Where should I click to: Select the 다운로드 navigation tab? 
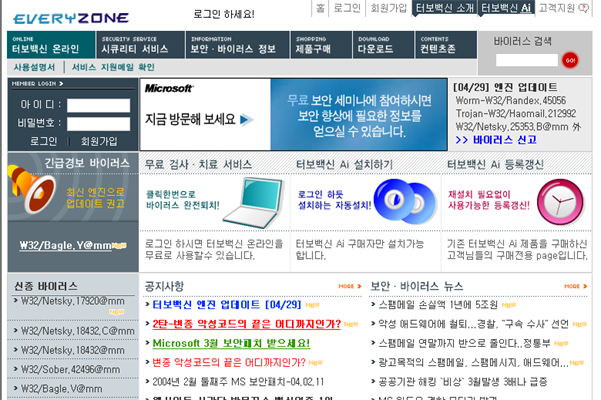383,45
